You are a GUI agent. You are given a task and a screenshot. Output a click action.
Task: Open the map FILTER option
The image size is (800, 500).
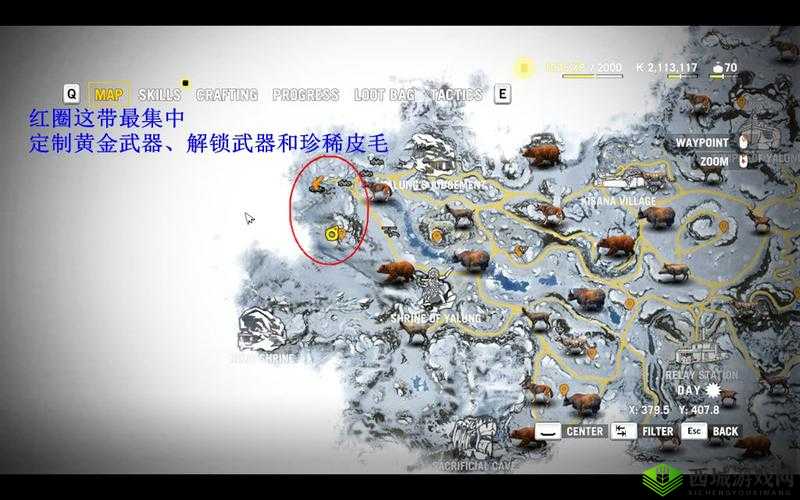(658, 431)
